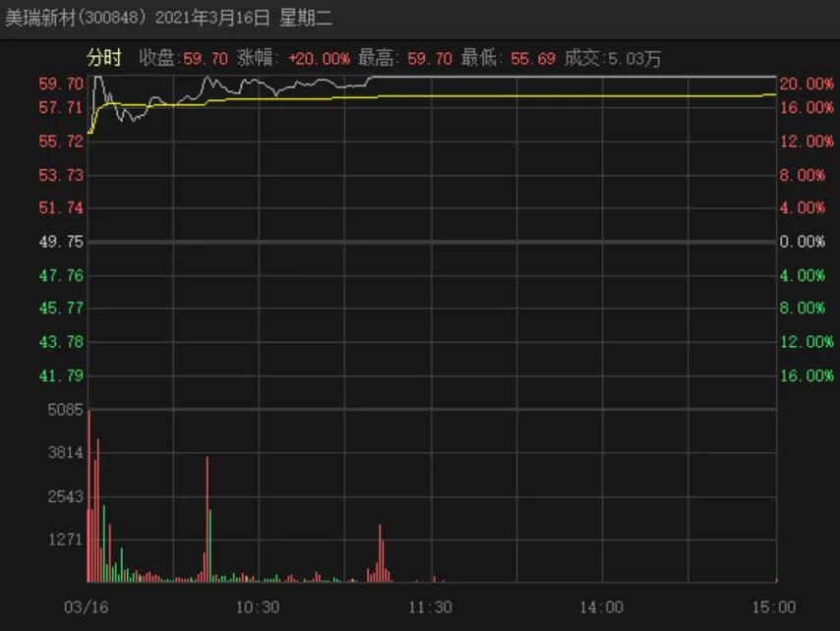
Task: Click the 成交 volume value 5.03万
Action: (634, 58)
